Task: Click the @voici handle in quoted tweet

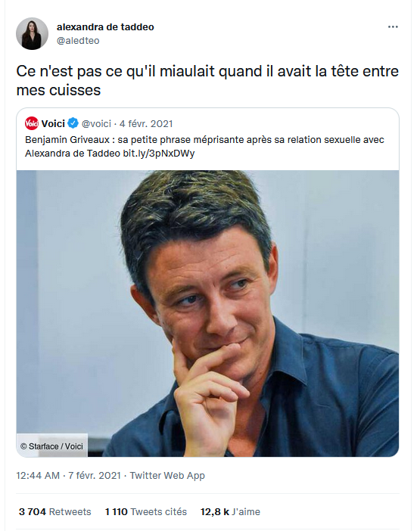Action: pyautogui.click(x=96, y=123)
